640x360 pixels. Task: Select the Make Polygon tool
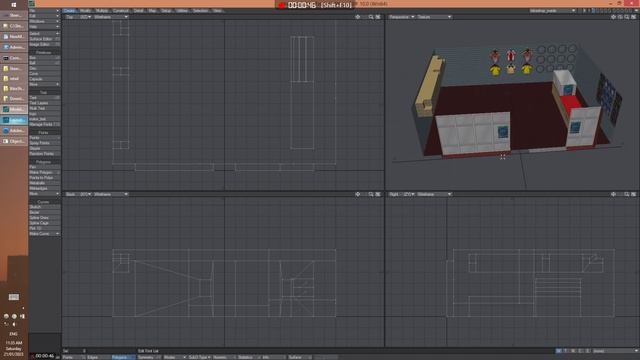(x=44, y=172)
